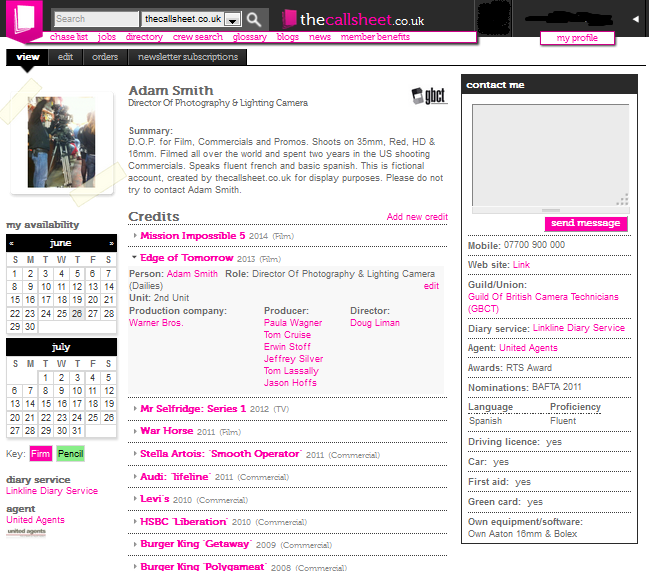649x571 pixels.
Task: Expand the Mission Impossible 5 credit
Action: pos(135,235)
